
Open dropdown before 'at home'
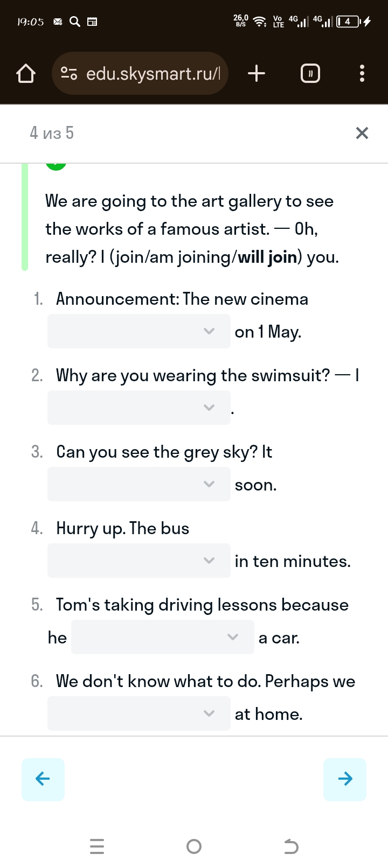pos(139,713)
